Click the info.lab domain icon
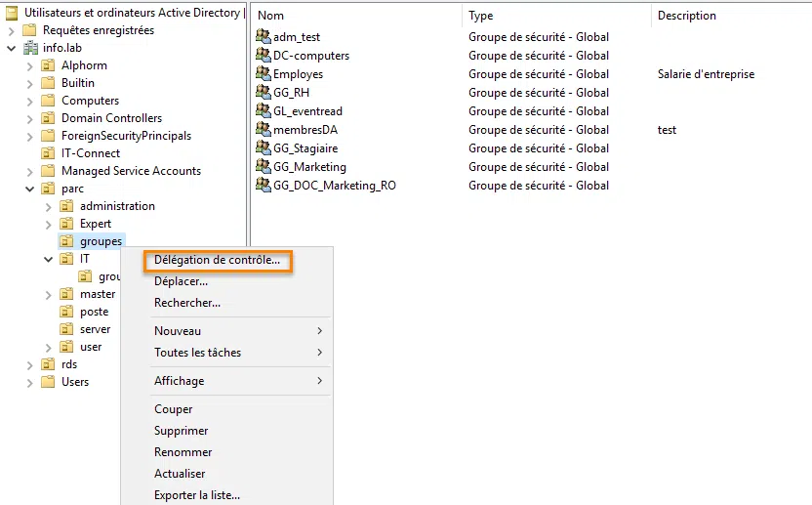This screenshot has width=812, height=505. (x=29, y=48)
